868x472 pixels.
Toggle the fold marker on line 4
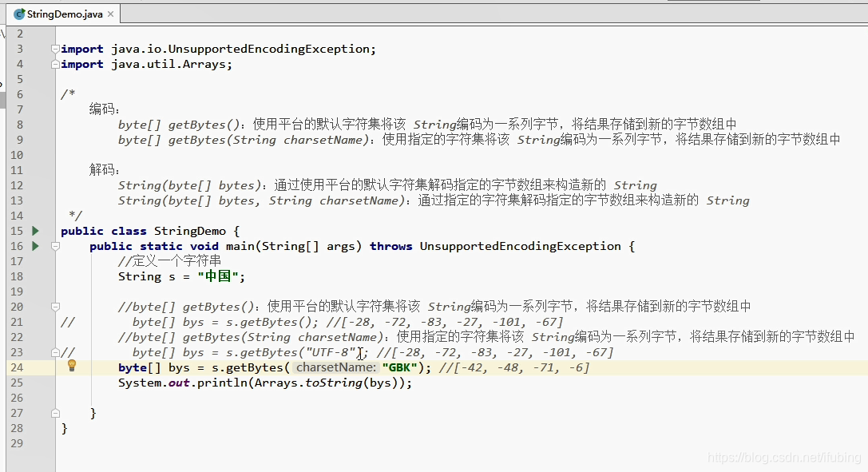point(55,64)
